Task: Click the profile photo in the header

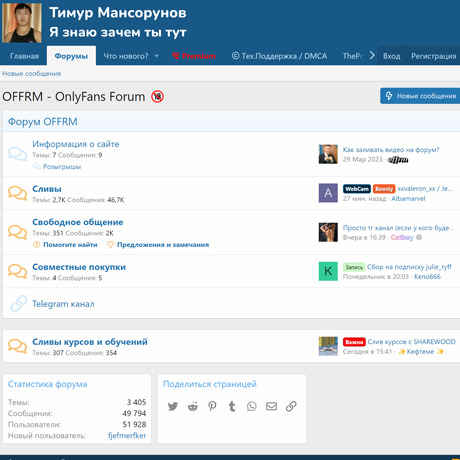Action: 22,23
